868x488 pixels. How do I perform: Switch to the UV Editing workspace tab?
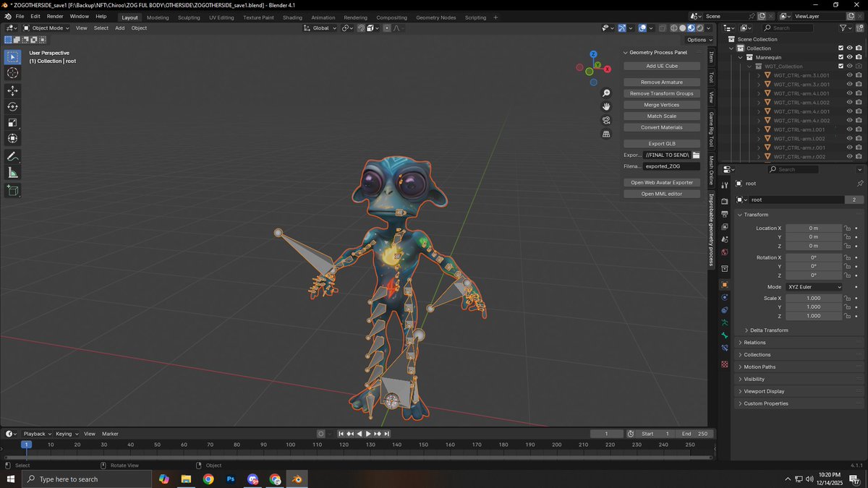coord(221,17)
